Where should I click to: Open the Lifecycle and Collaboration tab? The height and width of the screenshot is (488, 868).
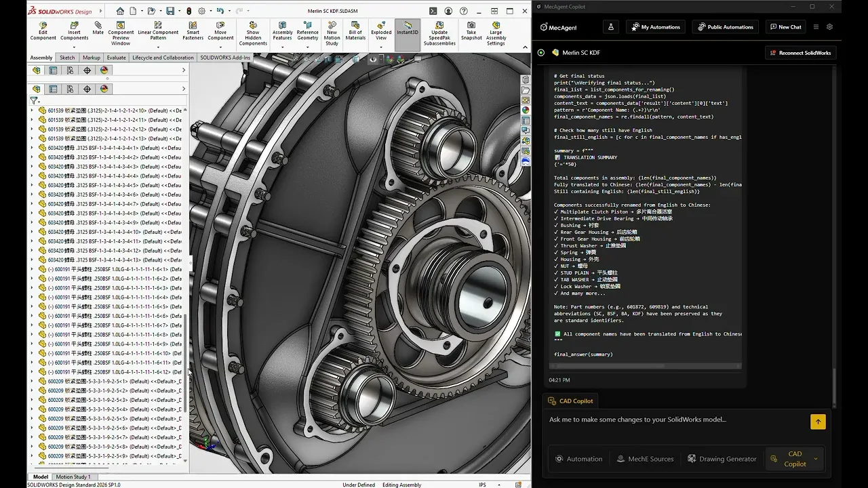(x=163, y=58)
